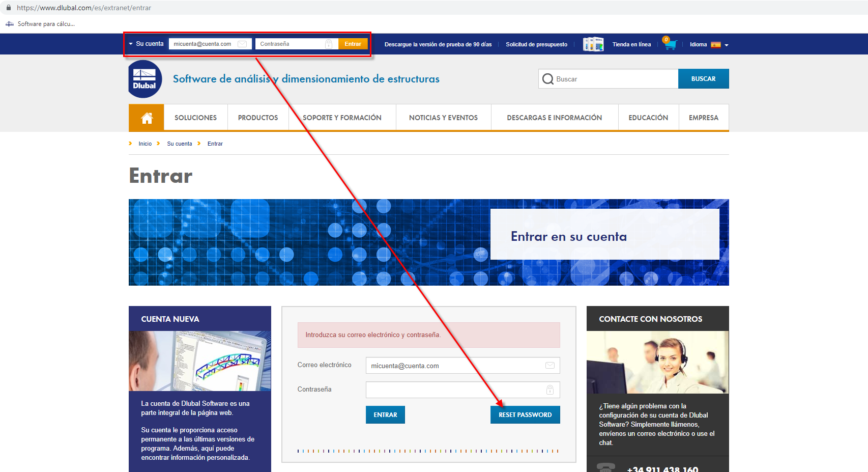This screenshot has width=868, height=472.
Task: Click the contact support agent photo
Action: pyautogui.click(x=658, y=362)
